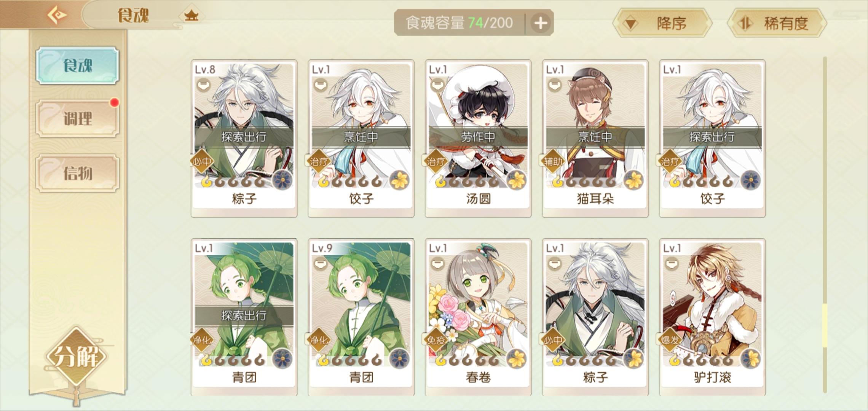
Task: Toggle the bowl marker on 猫耳朵 card
Action: coord(554,84)
